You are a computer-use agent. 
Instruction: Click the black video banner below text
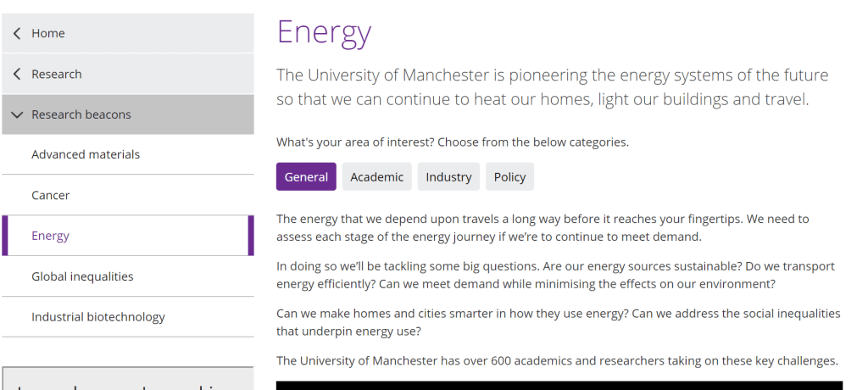point(559,385)
